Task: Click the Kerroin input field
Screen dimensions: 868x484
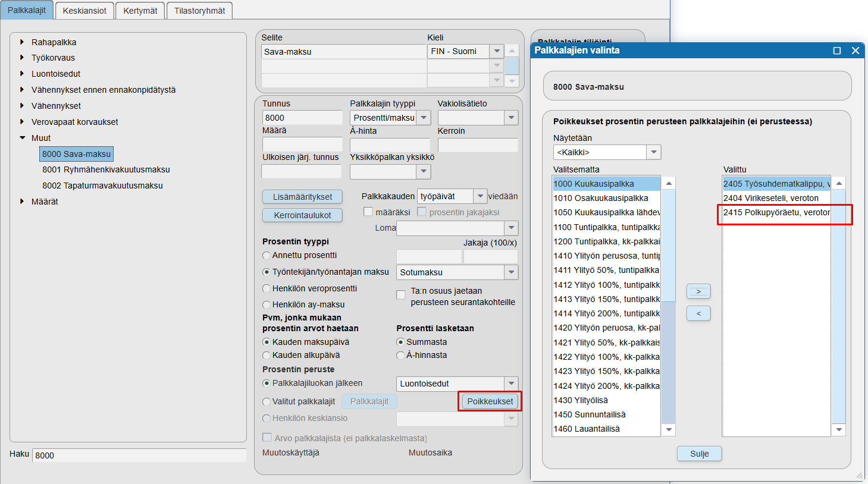Action: [x=478, y=145]
